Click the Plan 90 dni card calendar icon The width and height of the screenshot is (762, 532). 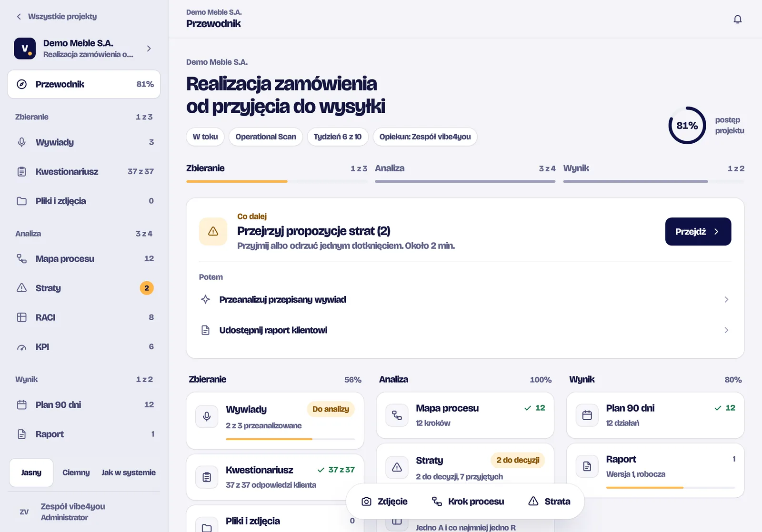click(587, 415)
